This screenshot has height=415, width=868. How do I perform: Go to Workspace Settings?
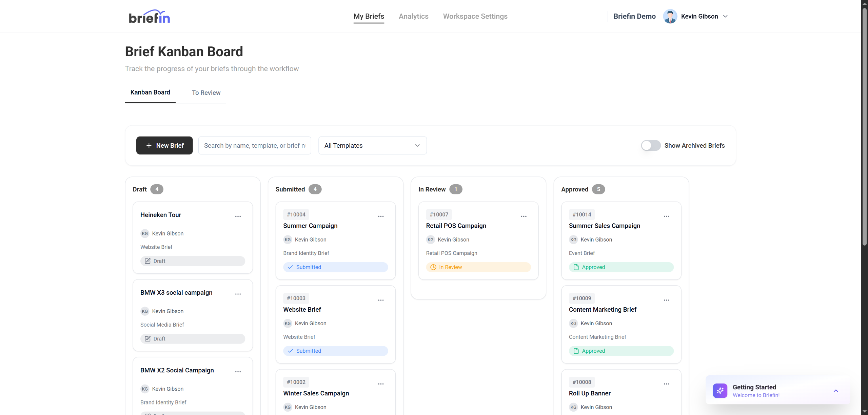tap(475, 16)
